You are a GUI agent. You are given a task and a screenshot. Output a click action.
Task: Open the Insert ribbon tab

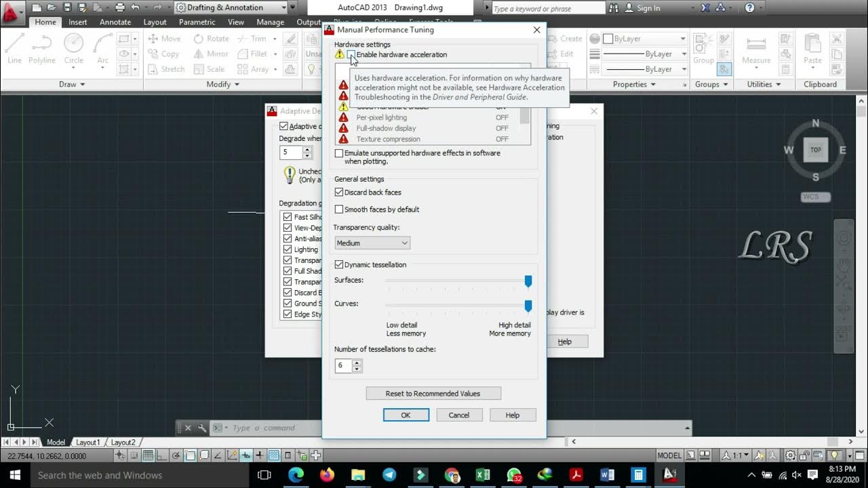tap(78, 22)
